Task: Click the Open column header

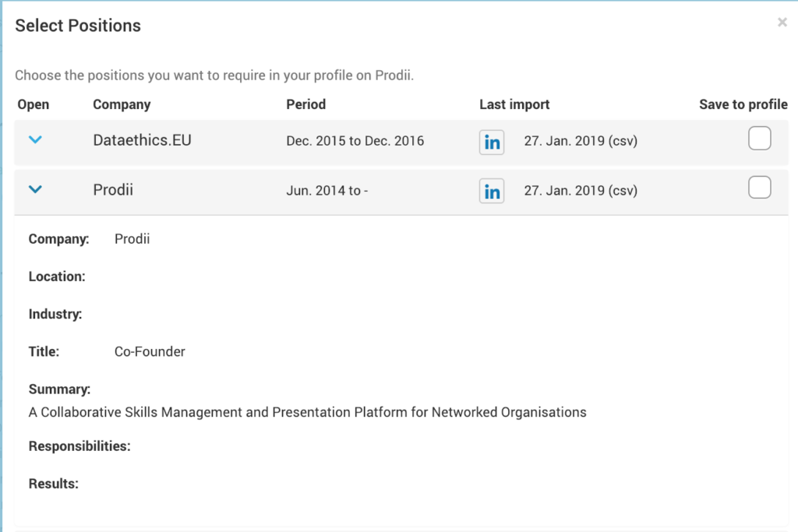Action: [x=33, y=104]
